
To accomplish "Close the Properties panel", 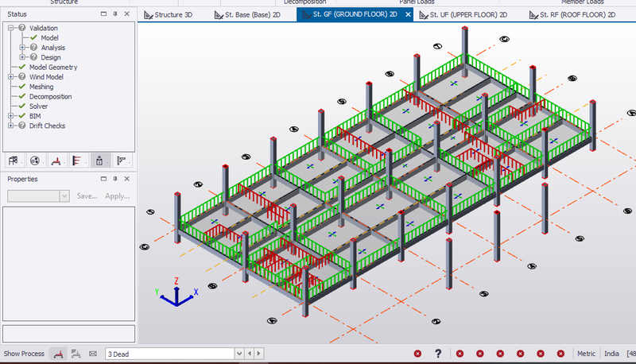I will (127, 179).
